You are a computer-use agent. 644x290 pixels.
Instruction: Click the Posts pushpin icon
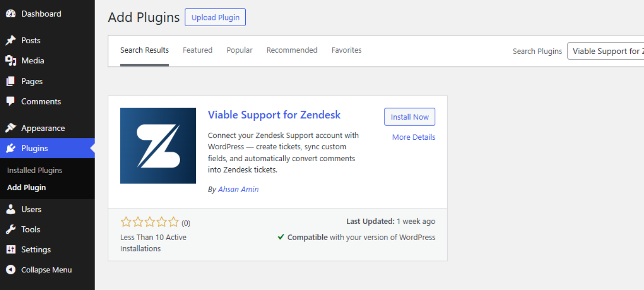(x=10, y=40)
